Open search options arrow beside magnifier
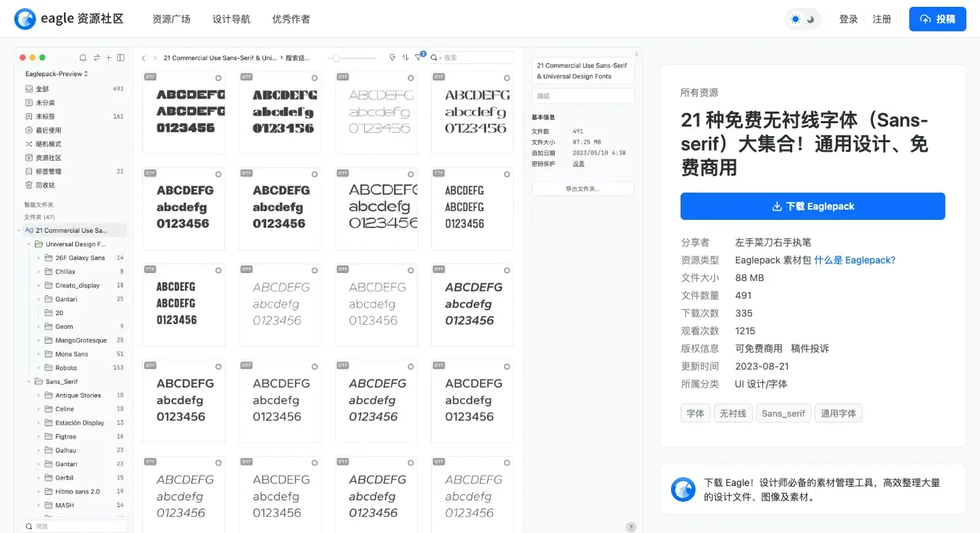The image size is (980, 533). (x=440, y=58)
